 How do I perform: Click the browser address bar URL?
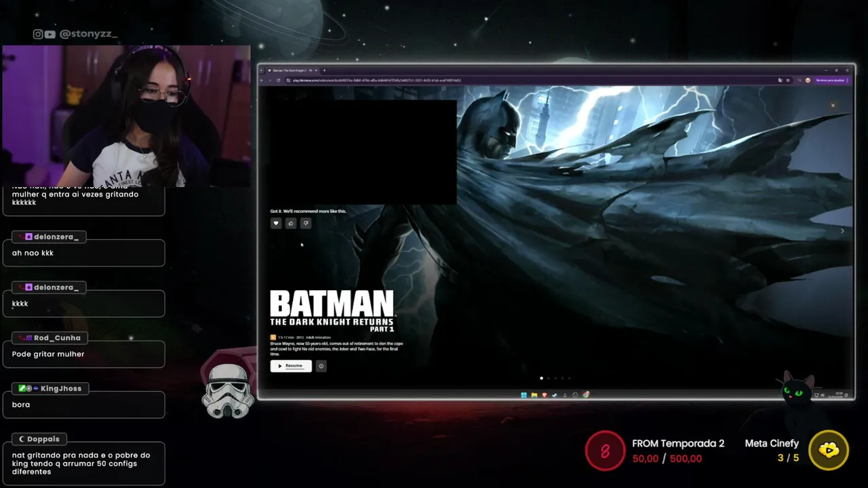[377, 80]
